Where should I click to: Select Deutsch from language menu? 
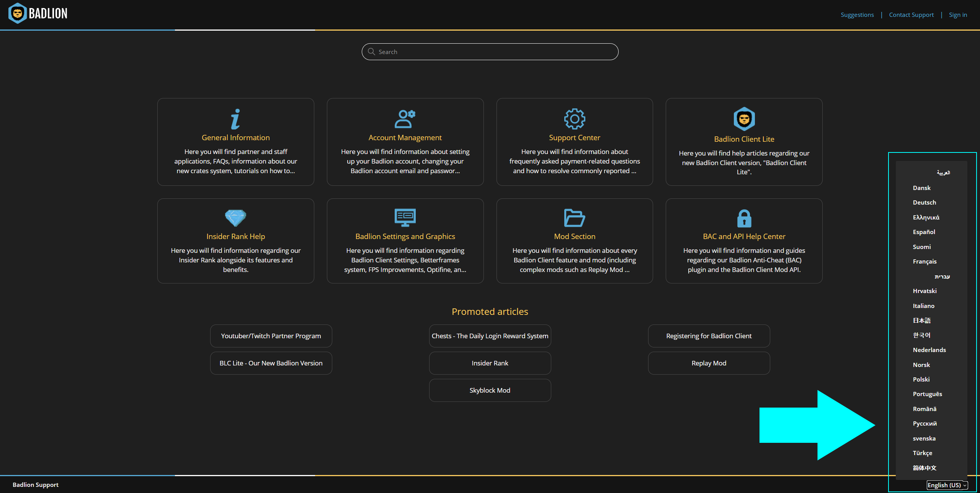pyautogui.click(x=924, y=202)
